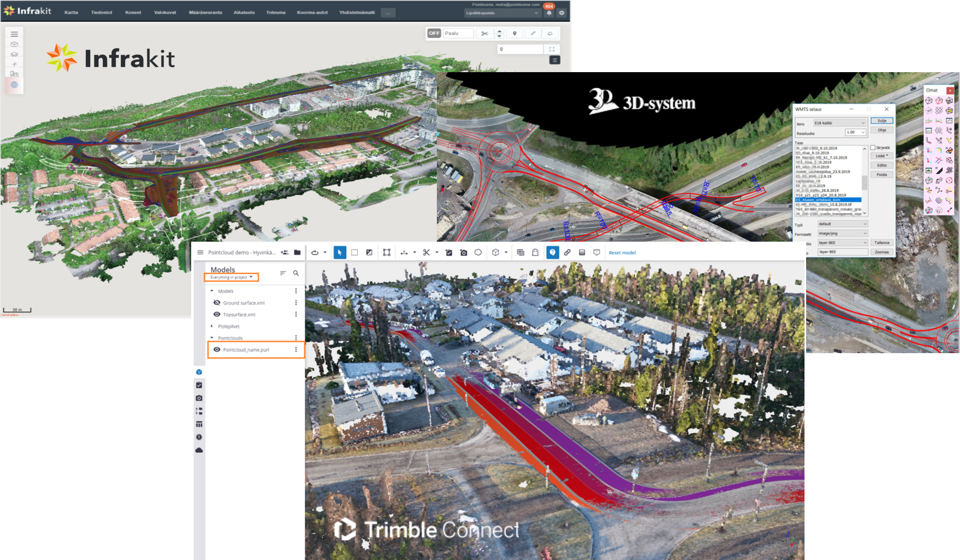Click the camera snapshot icon in Trimble Connect

(464, 252)
